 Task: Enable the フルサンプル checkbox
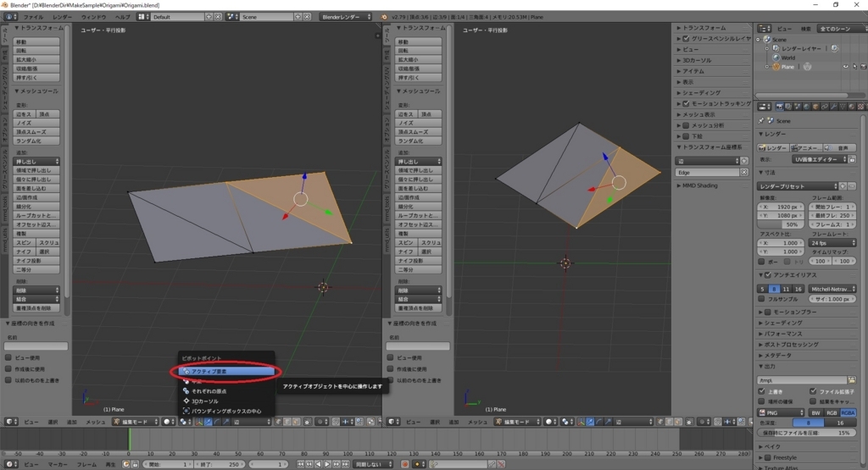(x=762, y=299)
